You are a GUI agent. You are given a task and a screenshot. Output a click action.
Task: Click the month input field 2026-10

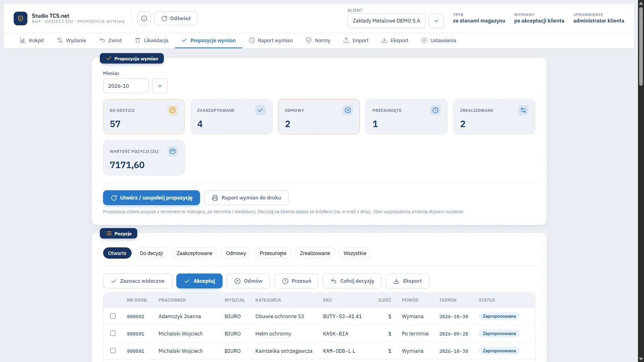click(x=126, y=86)
